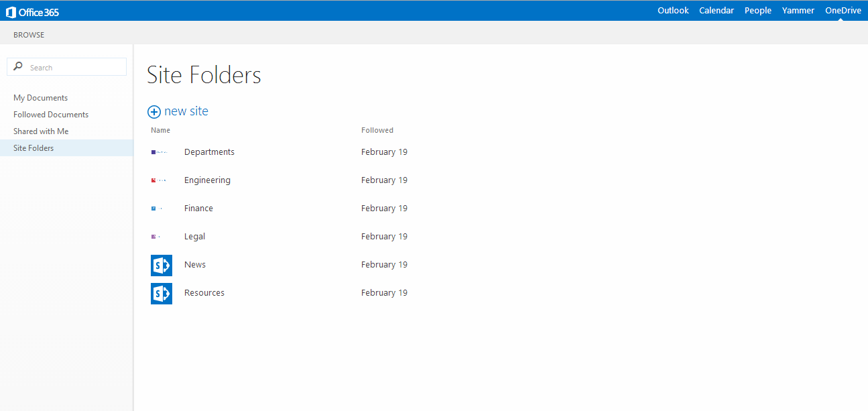This screenshot has width=868, height=411.
Task: Click the Engineering site icon
Action: point(159,180)
